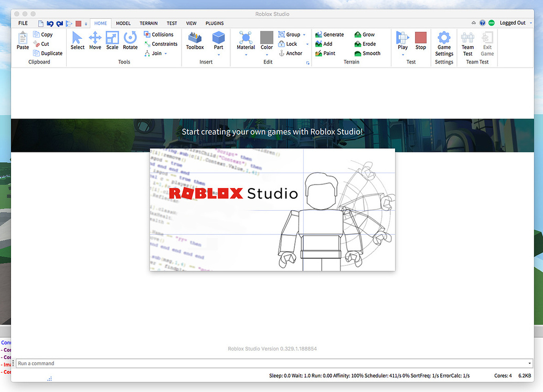Duplicate the selected object
This screenshot has height=392, width=543.
(x=48, y=53)
